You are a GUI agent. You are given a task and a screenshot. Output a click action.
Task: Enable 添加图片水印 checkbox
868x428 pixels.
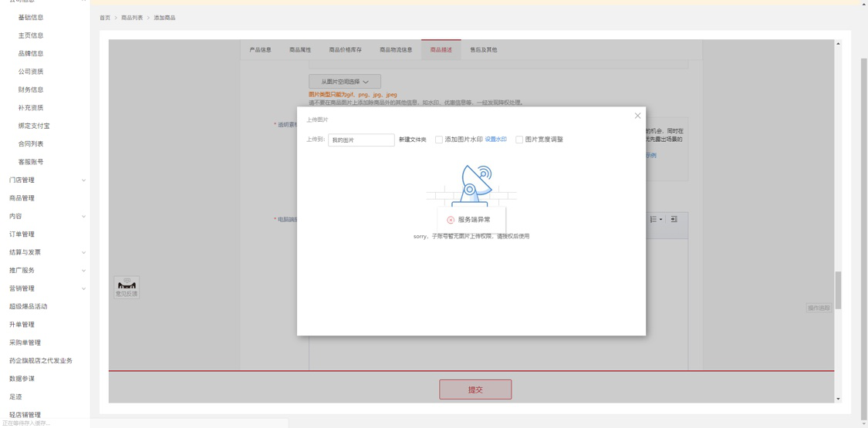439,140
